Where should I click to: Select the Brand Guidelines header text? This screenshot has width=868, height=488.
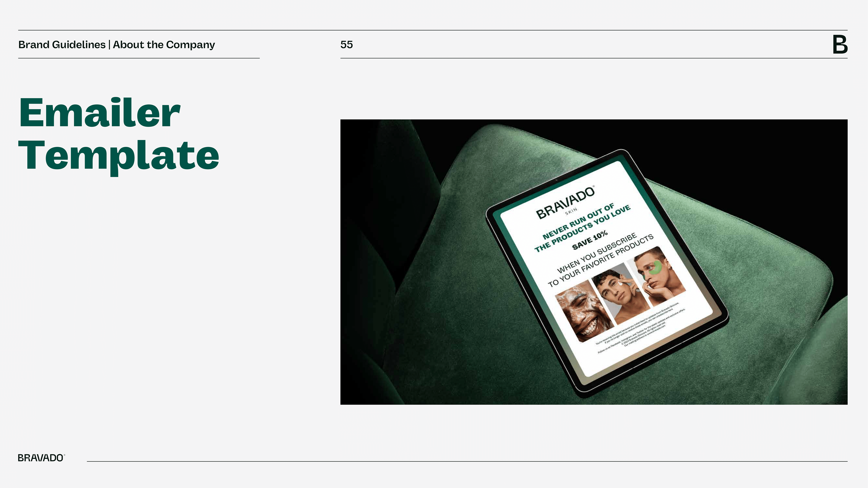(62, 45)
